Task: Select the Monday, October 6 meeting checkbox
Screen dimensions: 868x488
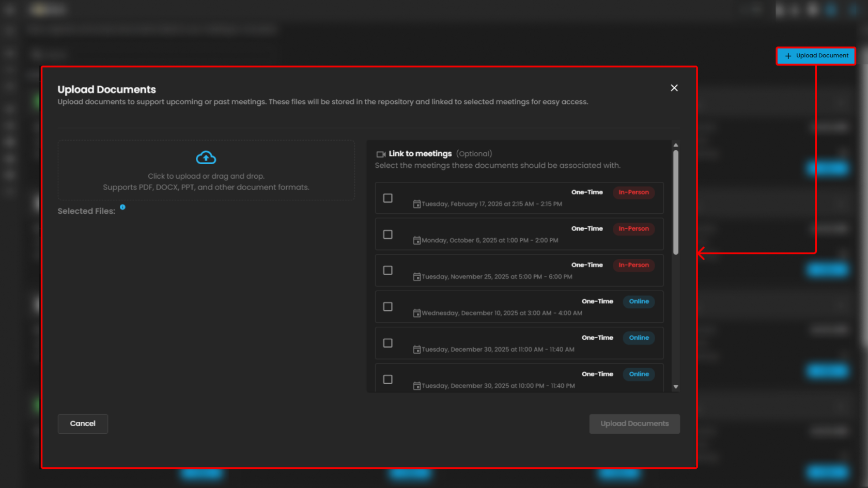Action: [388, 234]
